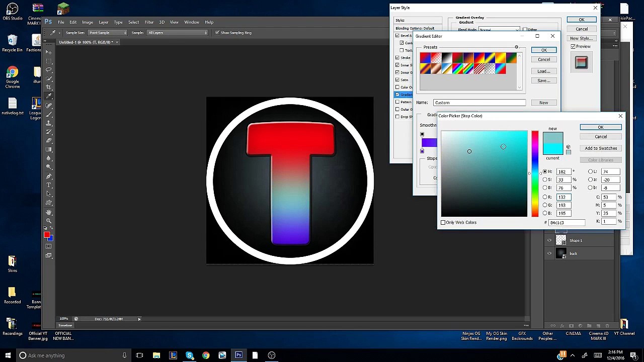The width and height of the screenshot is (644, 362).
Task: Open File Explorer from the taskbar
Action: click(x=156, y=355)
